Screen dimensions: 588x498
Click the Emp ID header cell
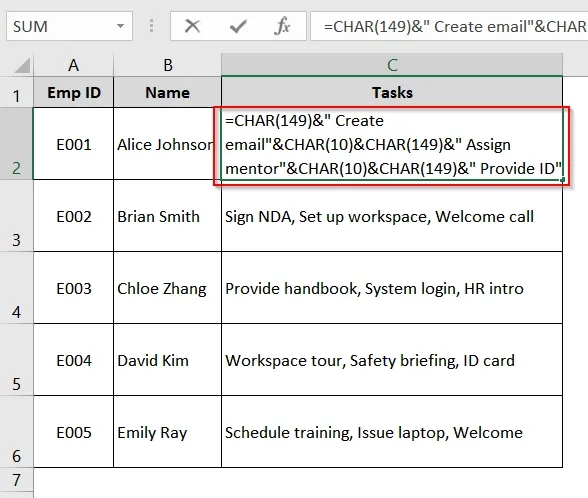coord(74,92)
